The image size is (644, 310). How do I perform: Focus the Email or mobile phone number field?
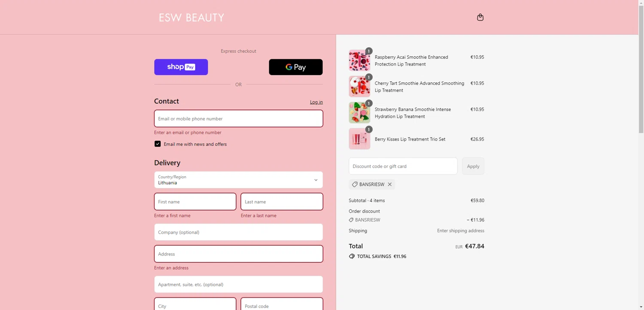[x=239, y=118]
